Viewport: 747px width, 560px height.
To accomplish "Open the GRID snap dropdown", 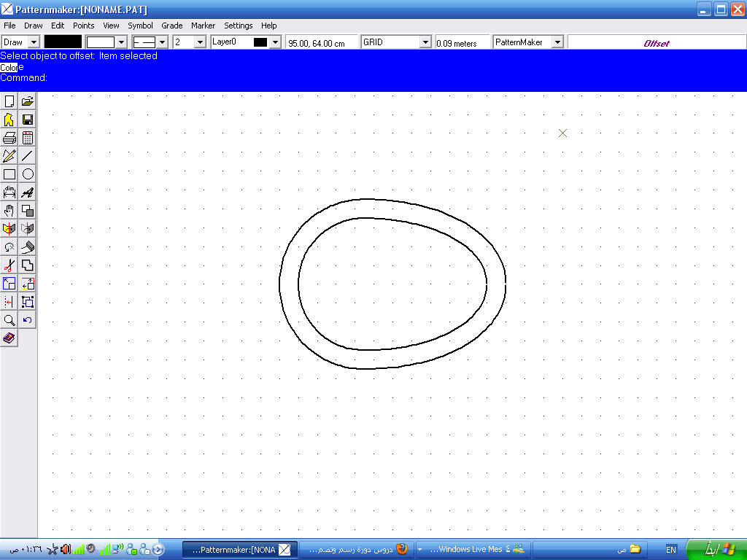I will pyautogui.click(x=425, y=42).
